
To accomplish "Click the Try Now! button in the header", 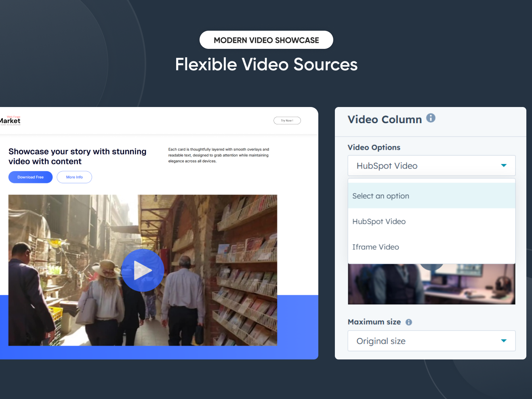I will (x=287, y=120).
